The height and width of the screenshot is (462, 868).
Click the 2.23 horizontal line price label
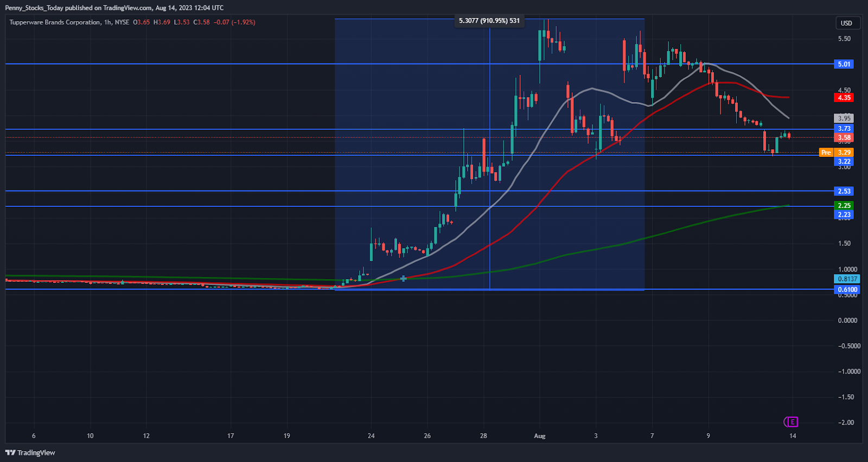844,214
